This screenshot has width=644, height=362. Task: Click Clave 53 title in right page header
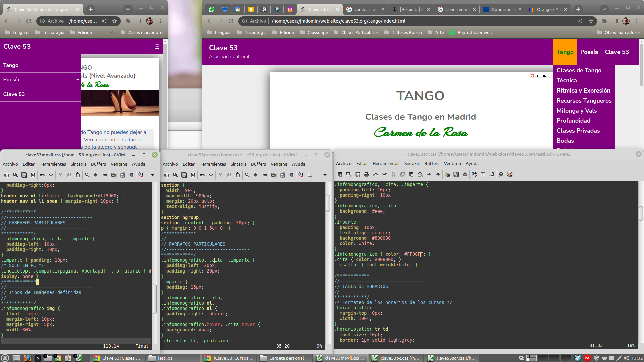click(223, 48)
